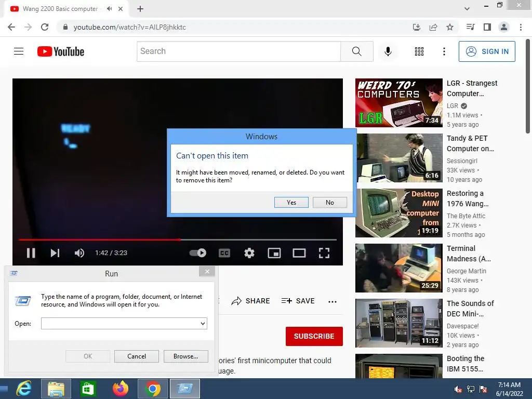Viewport: 532px width, 399px height.
Task: Open Restoring a 1976 Wang thumbnail
Action: pyautogui.click(x=398, y=212)
